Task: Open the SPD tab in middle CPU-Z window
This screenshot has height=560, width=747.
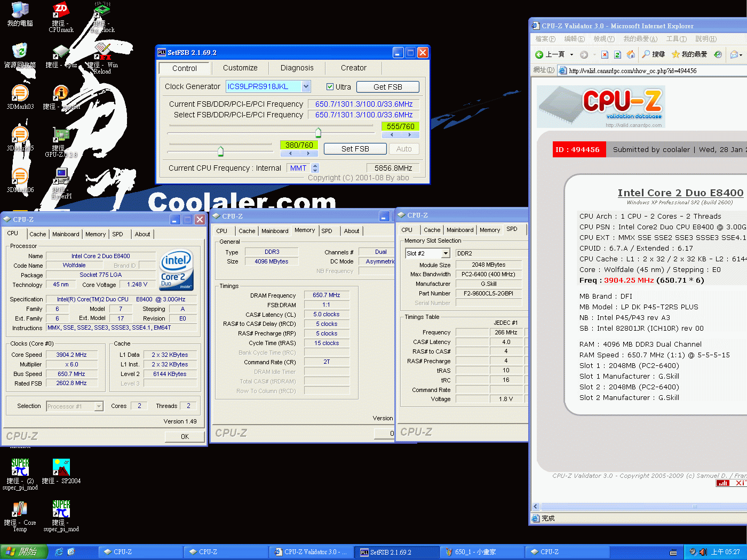Action: 327,231
